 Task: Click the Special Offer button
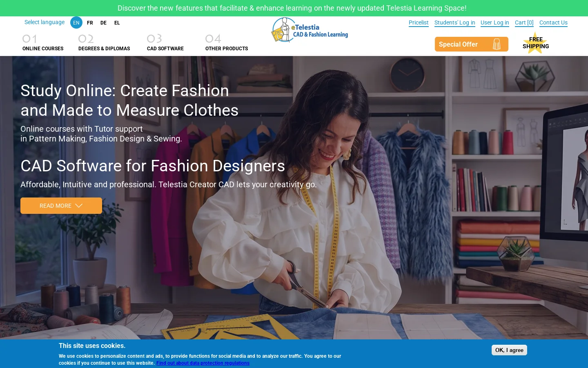tap(472, 44)
